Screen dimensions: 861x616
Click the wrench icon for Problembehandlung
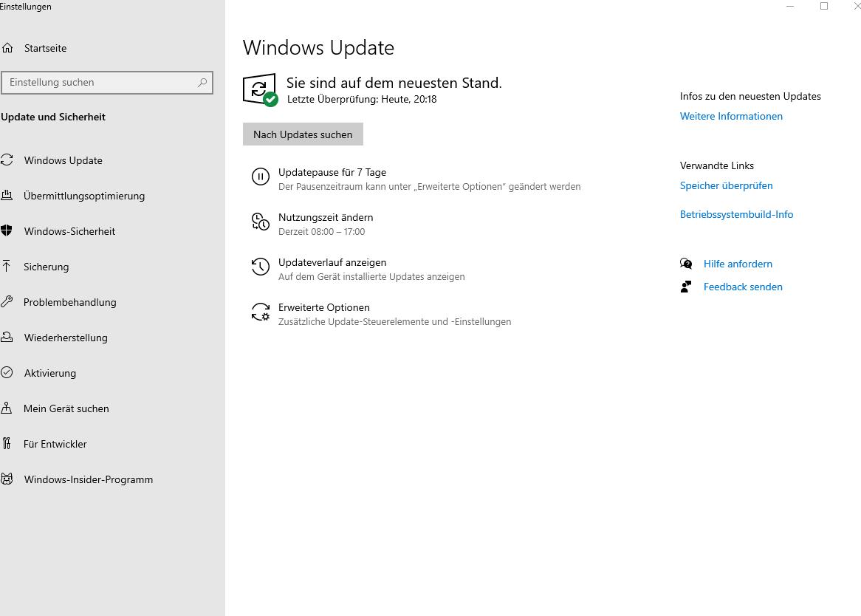click(7, 301)
